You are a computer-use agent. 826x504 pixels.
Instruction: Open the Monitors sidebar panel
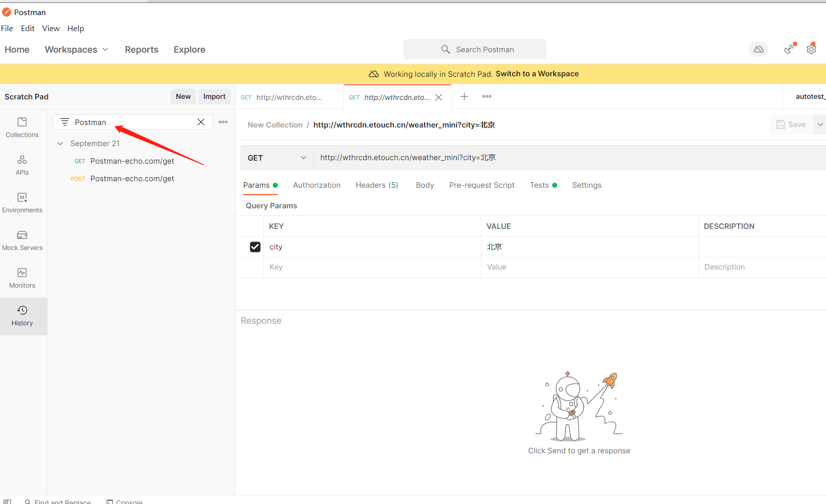tap(22, 278)
